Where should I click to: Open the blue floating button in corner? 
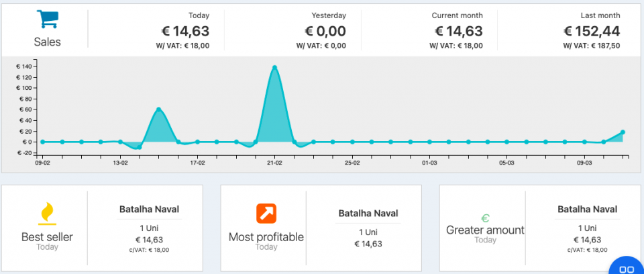click(627, 268)
